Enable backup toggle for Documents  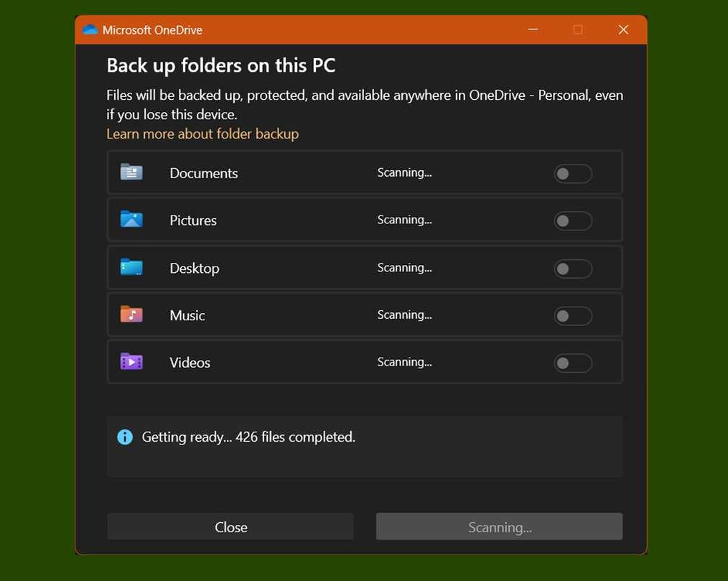pyautogui.click(x=573, y=174)
